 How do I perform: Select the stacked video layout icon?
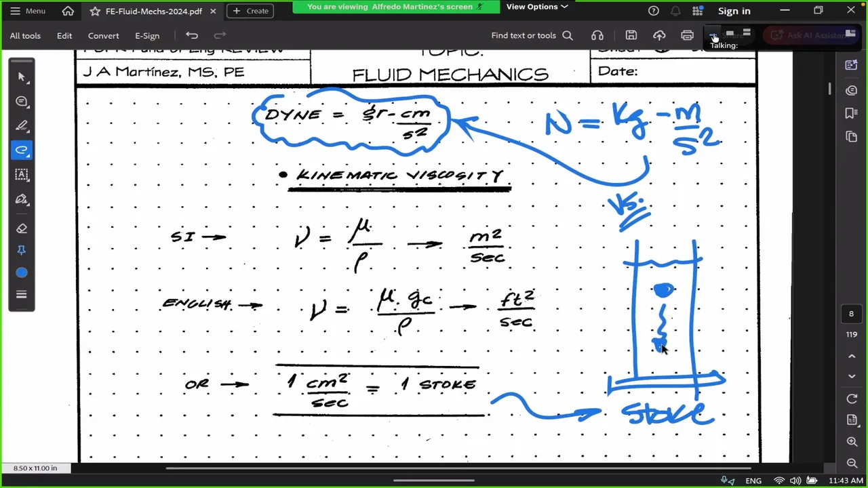point(747,33)
